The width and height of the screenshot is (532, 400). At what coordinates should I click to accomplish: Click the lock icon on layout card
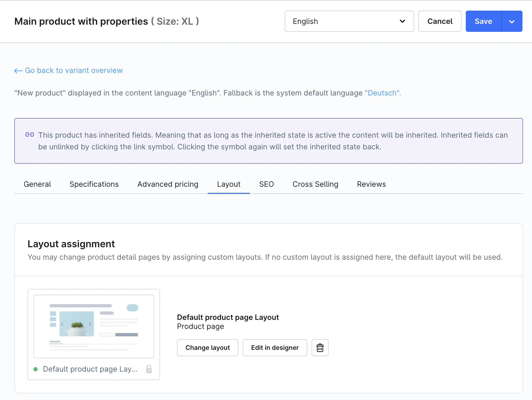coord(149,369)
